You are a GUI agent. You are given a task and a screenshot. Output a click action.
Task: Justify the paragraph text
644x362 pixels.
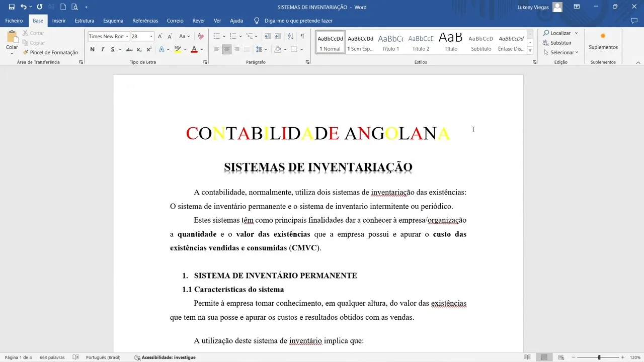coord(247,49)
